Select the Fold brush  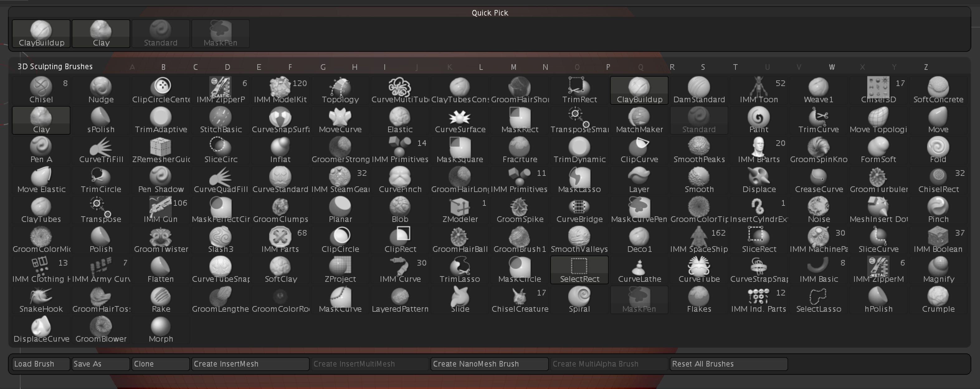tap(938, 150)
